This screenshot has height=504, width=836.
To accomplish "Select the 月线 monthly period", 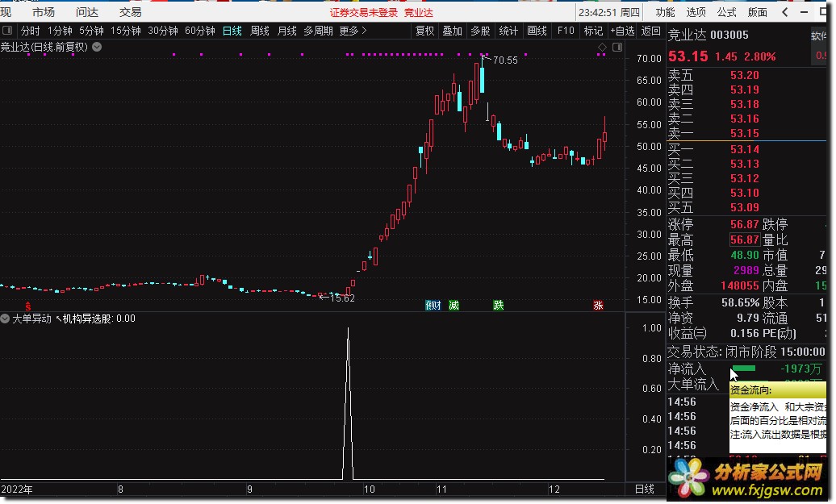I will click(286, 31).
